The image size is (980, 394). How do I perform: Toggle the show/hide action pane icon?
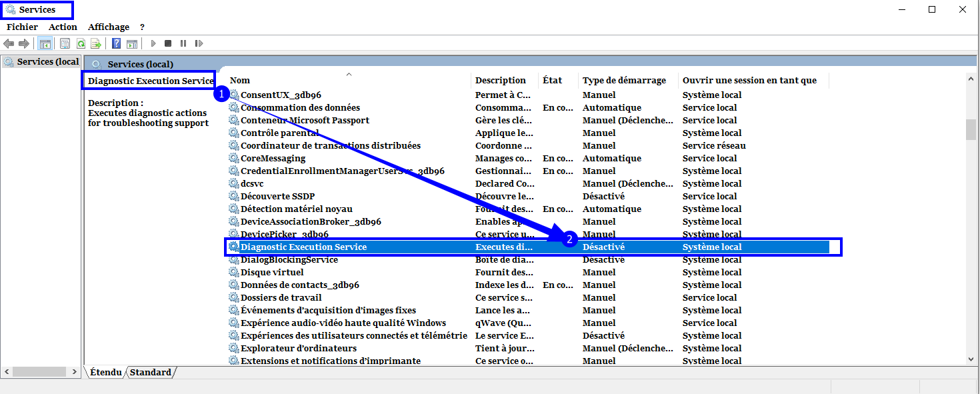coord(132,43)
